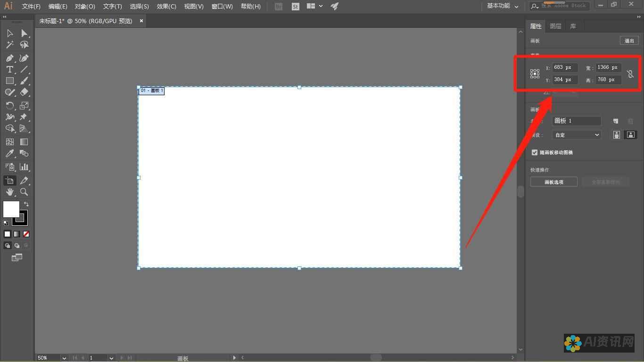Viewport: 644px width, 362px height.
Task: Select the Eyedropper tool
Action: [9, 154]
